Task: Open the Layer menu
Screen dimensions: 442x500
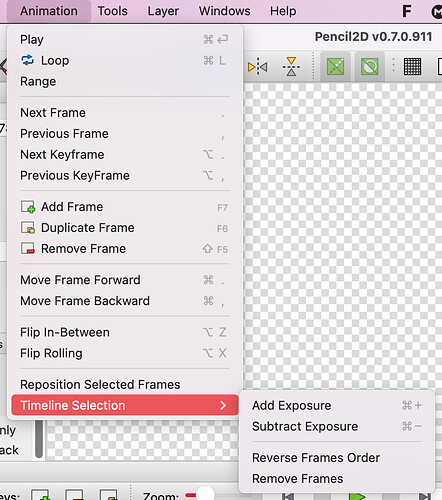Action: coord(163,11)
